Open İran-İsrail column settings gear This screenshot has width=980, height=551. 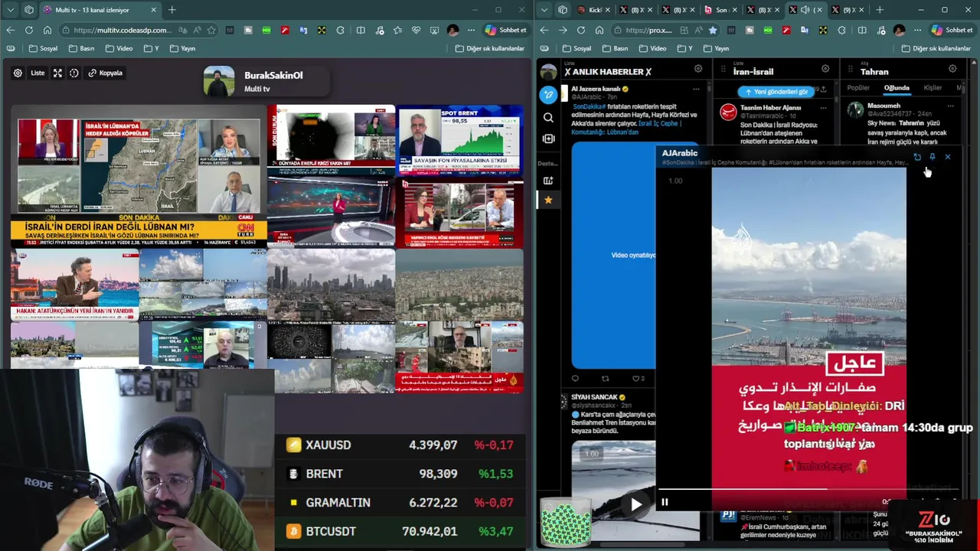(x=825, y=69)
